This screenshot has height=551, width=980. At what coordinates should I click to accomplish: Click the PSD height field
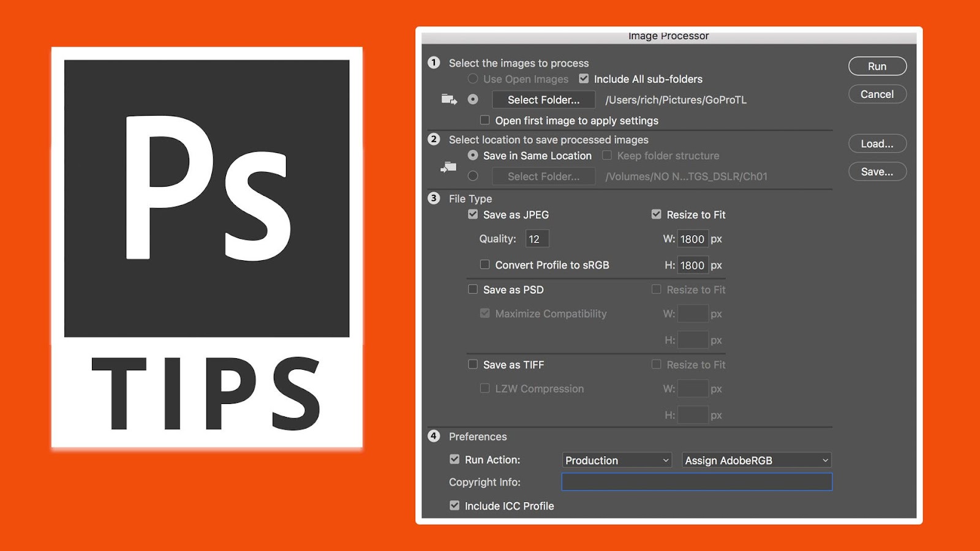tap(693, 340)
